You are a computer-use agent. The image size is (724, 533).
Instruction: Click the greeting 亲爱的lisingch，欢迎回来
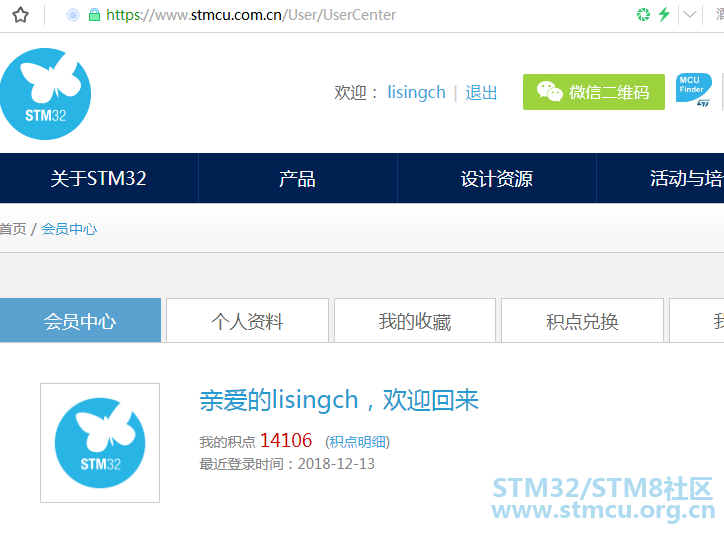tap(339, 400)
